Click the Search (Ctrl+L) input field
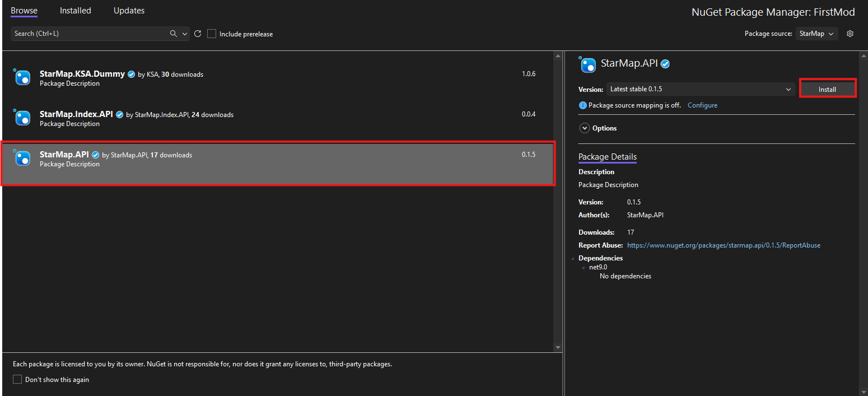This screenshot has width=868, height=396. (x=90, y=34)
